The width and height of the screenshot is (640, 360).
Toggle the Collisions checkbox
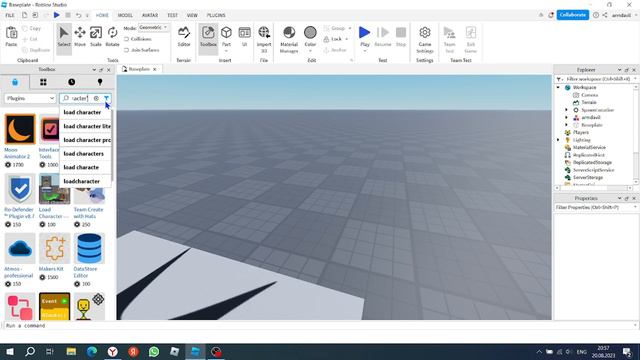click(127, 39)
